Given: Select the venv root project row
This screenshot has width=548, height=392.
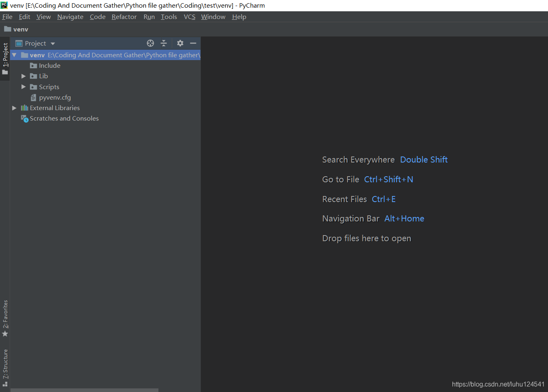Looking at the screenshot, I should (x=105, y=55).
